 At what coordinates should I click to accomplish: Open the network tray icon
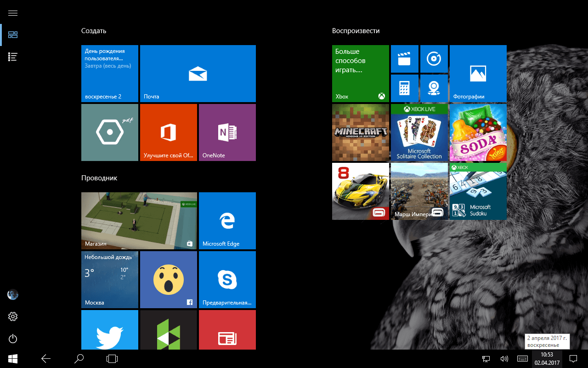486,359
